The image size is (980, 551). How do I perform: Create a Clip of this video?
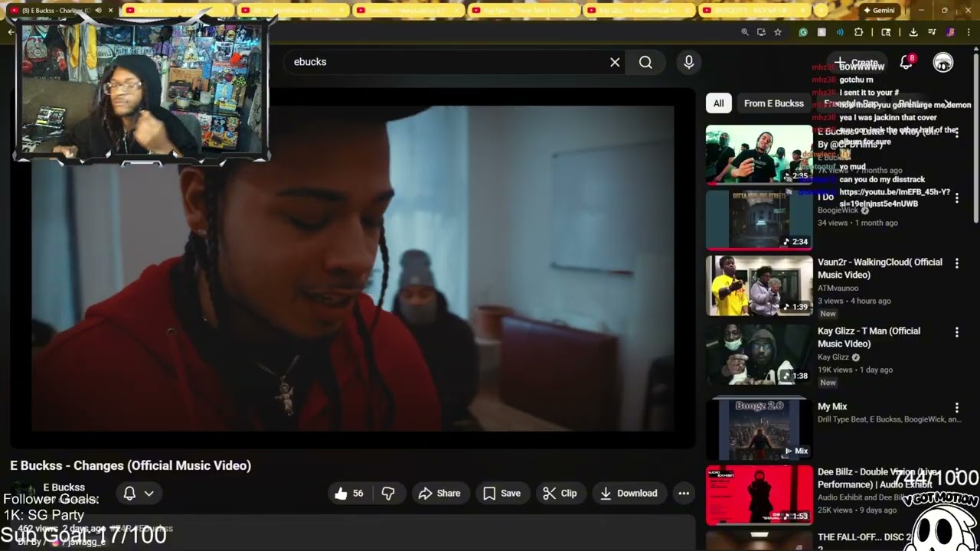pos(560,494)
